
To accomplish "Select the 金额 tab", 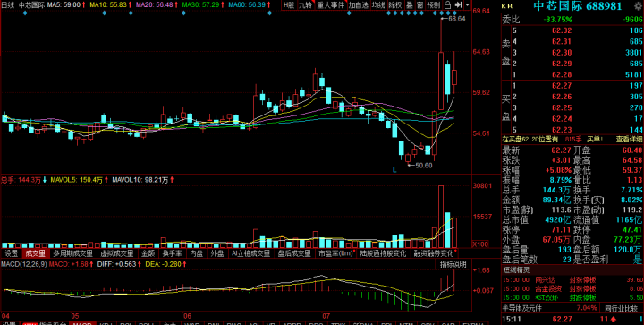I will pos(148,253).
